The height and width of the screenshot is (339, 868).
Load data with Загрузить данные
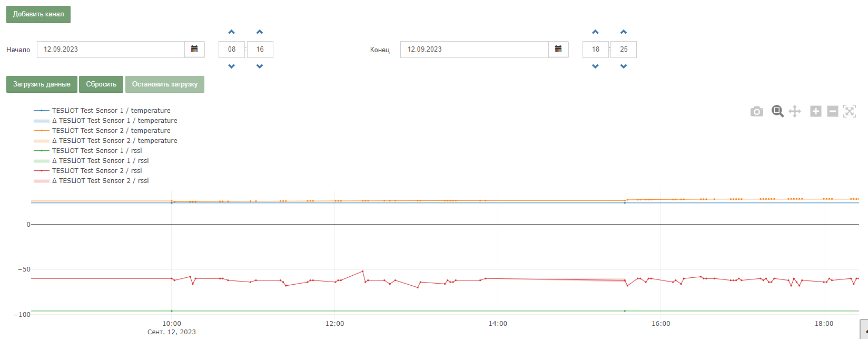[42, 84]
